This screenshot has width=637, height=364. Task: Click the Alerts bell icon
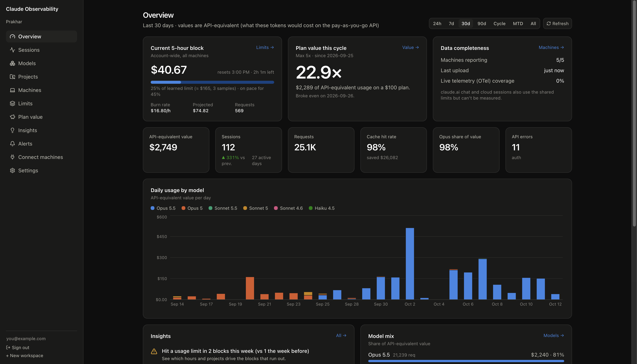(x=12, y=144)
